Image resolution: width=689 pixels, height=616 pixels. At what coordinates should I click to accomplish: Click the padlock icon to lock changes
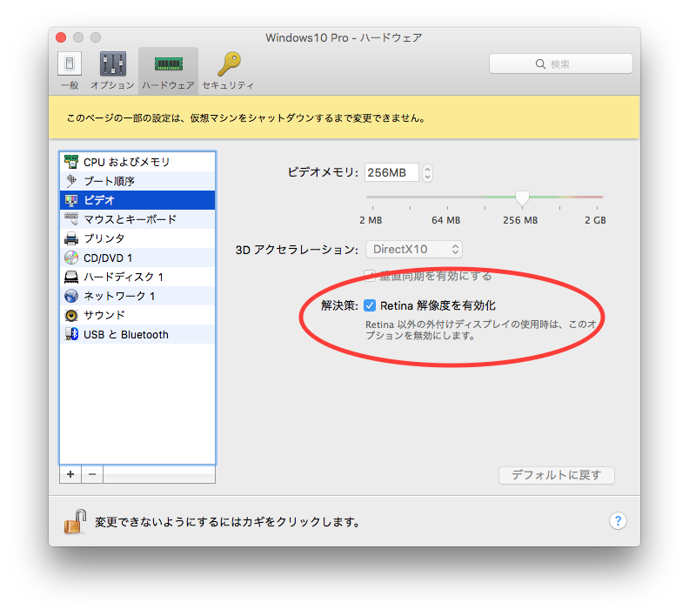coord(75,522)
